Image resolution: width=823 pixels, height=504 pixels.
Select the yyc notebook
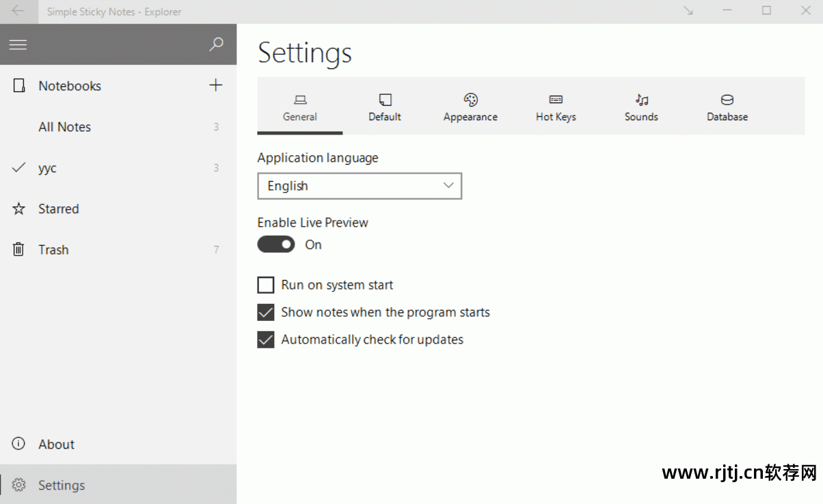118,168
